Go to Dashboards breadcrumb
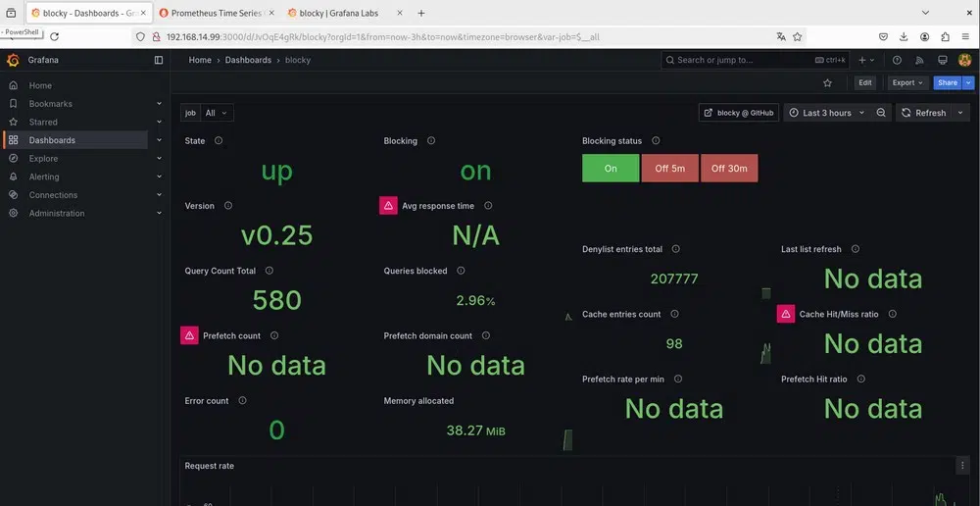The image size is (980, 506). (x=248, y=60)
